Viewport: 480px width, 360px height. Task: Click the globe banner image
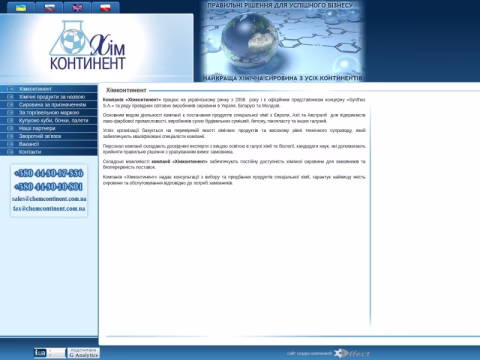282,41
